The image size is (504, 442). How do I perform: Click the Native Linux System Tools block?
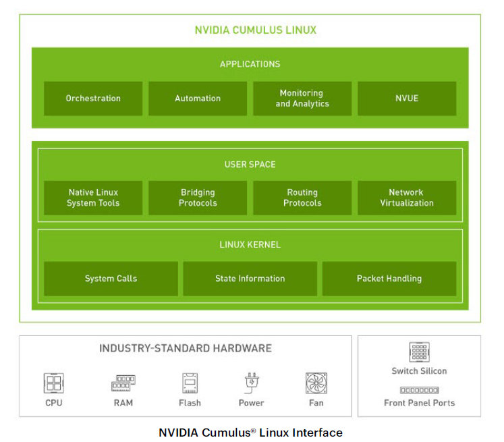(93, 198)
